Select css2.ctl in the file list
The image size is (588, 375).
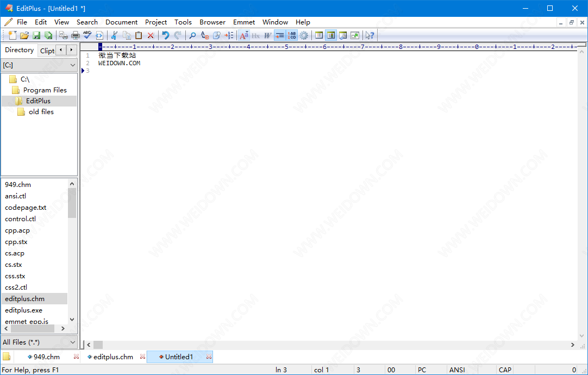point(16,287)
